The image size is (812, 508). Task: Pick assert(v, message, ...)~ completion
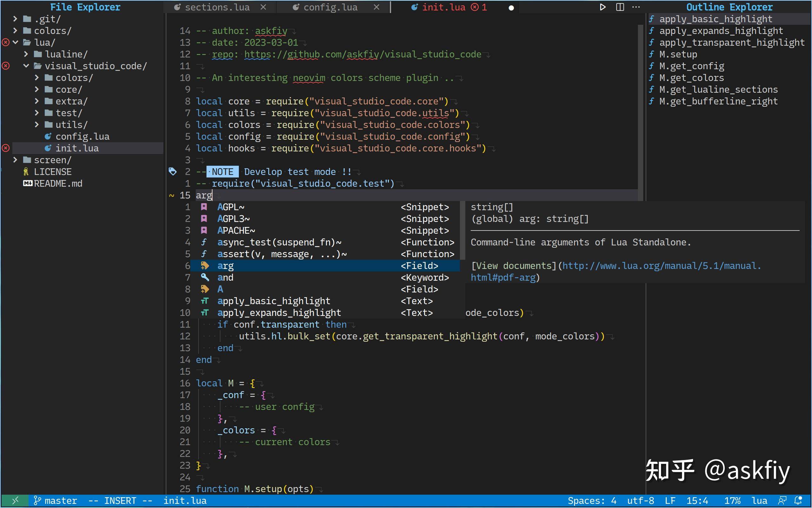[x=325, y=254]
